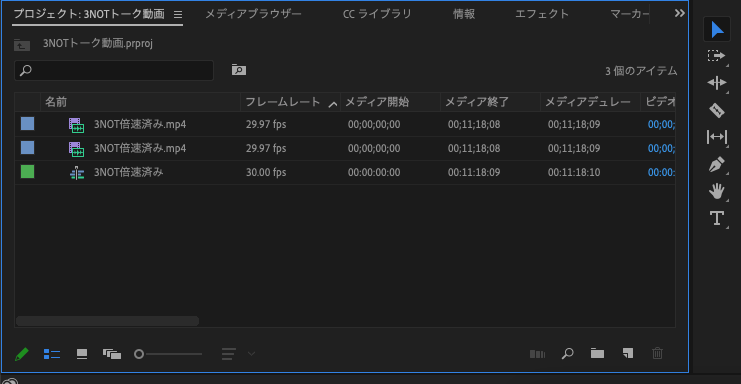Click the sequence icon of 3NOT倍速済み
This screenshot has width=741, height=384.
(x=77, y=173)
